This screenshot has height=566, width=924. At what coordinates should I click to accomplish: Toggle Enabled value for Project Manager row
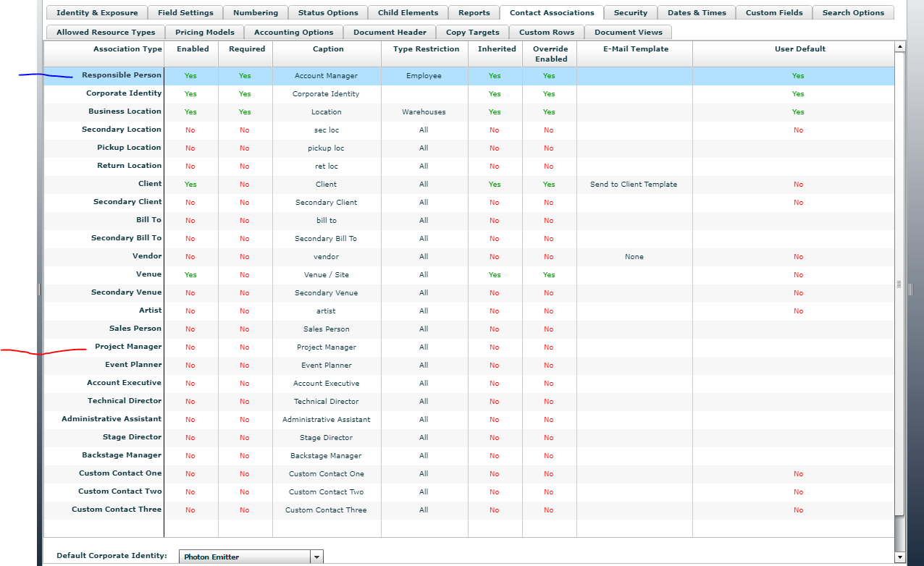190,347
